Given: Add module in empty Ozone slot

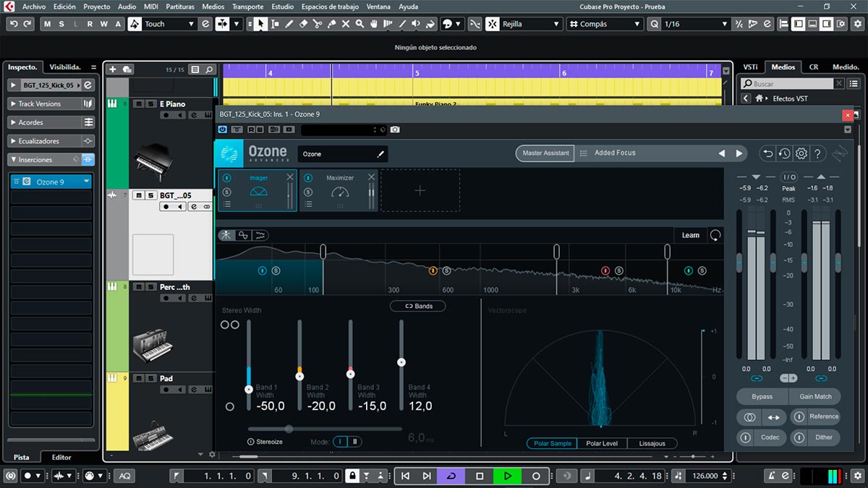Looking at the screenshot, I should (x=420, y=191).
